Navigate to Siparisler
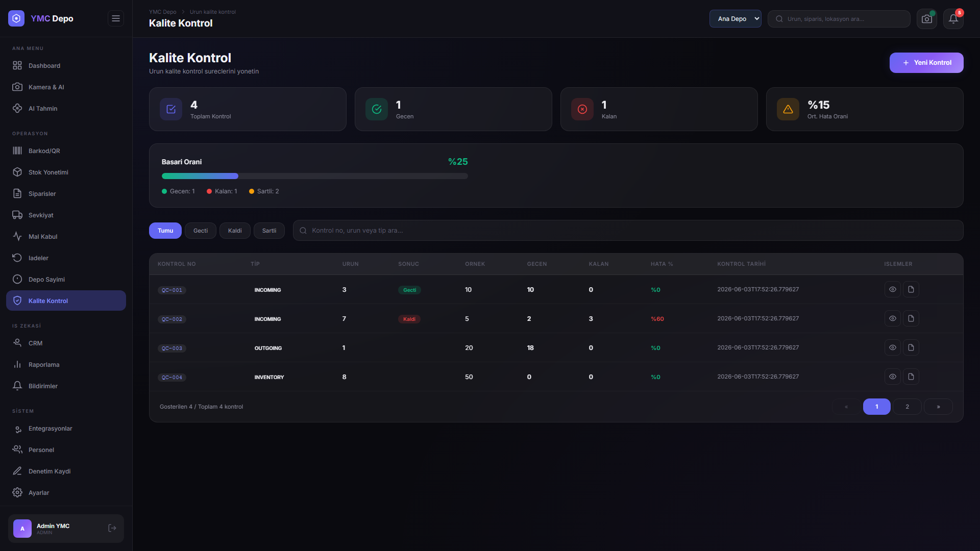The width and height of the screenshot is (980, 551). (66, 194)
